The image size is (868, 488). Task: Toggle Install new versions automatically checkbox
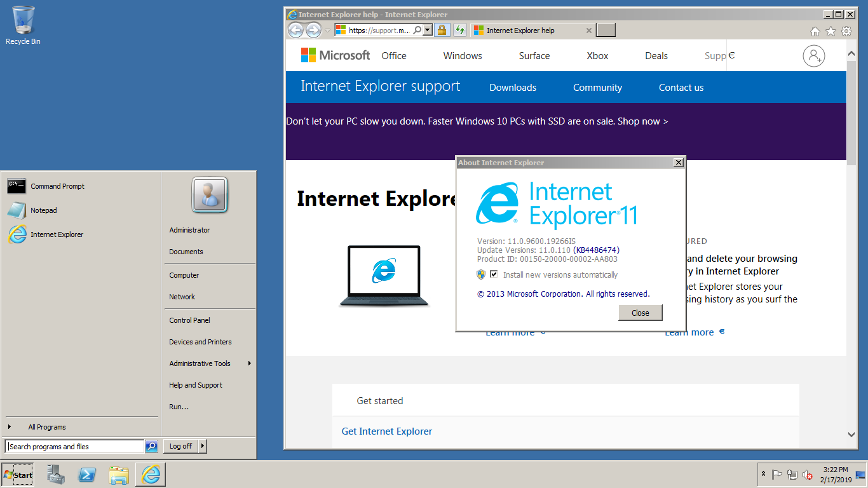click(x=494, y=274)
